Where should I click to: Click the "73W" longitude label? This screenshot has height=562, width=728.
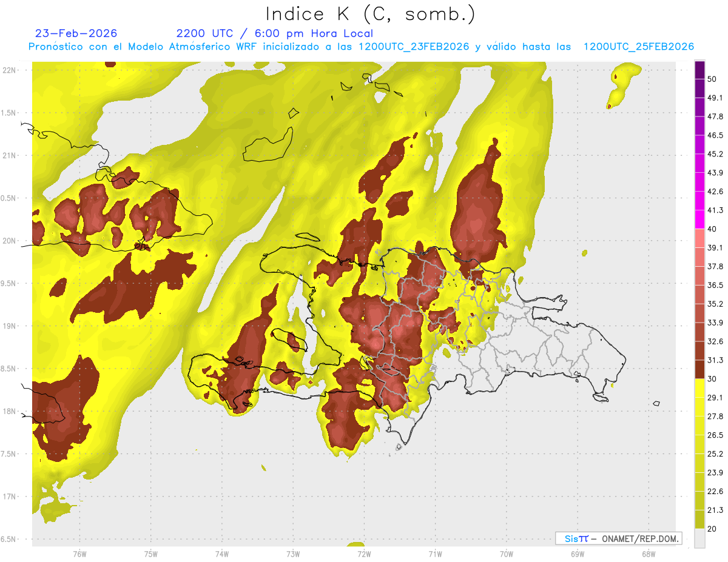tap(293, 554)
